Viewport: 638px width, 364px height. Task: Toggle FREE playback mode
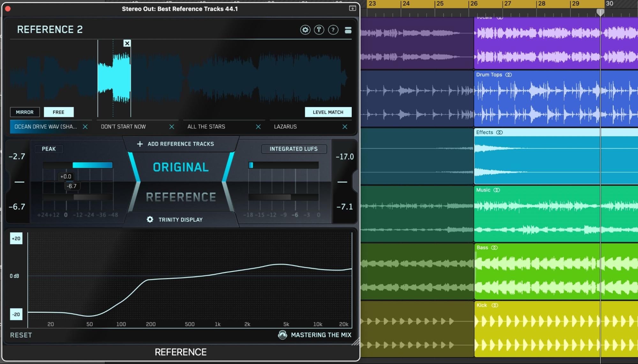click(59, 112)
